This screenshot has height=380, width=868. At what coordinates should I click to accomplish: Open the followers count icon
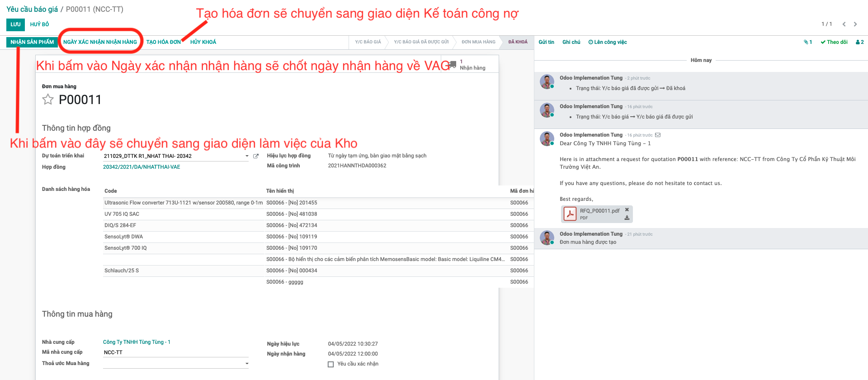(x=860, y=42)
